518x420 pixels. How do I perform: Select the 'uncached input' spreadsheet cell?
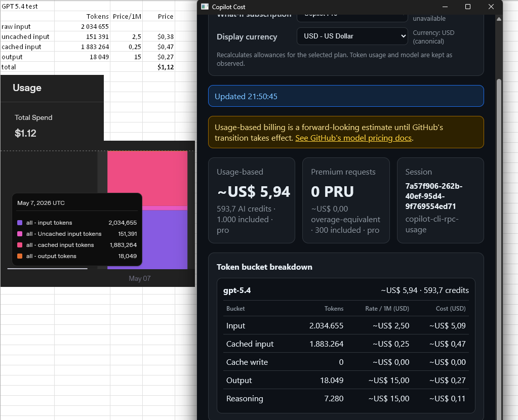coord(27,36)
